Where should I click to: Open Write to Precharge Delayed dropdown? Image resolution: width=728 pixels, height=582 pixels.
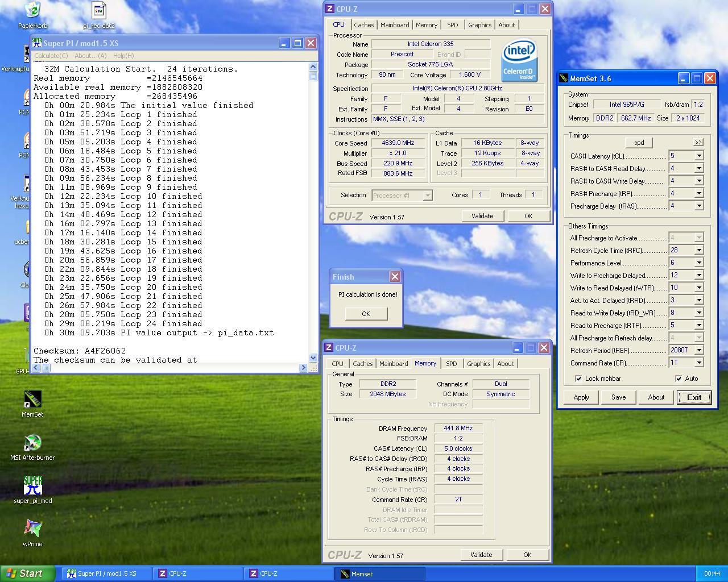point(699,275)
